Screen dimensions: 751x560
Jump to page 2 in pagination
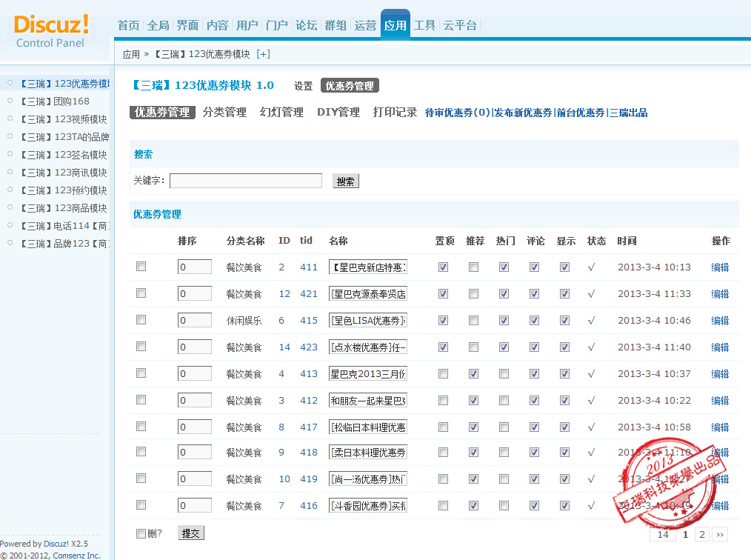coord(701,534)
